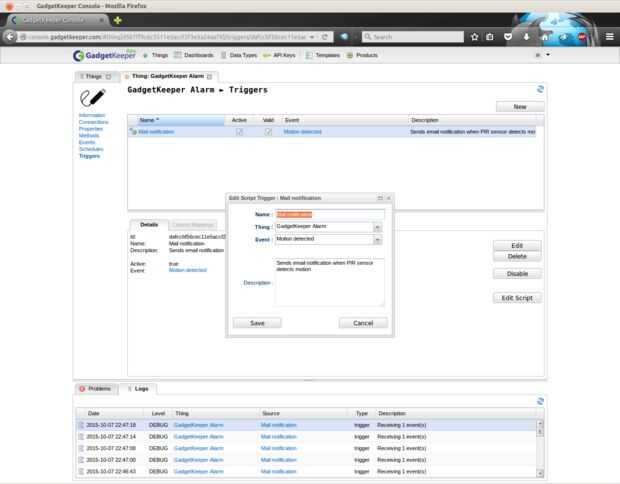Switch to the Problems tab
Viewport: 620px width, 484px height.
pyautogui.click(x=96, y=389)
